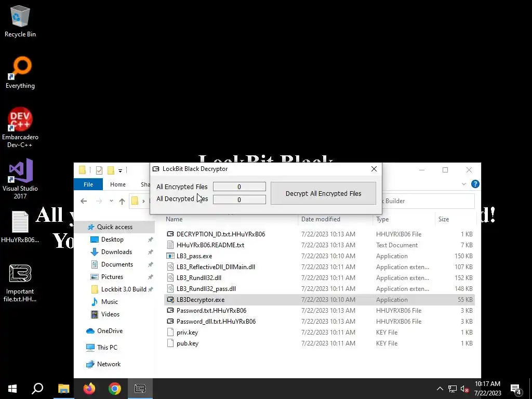
Task: Select LB3_Rundll32.dll file
Action: 198,277
